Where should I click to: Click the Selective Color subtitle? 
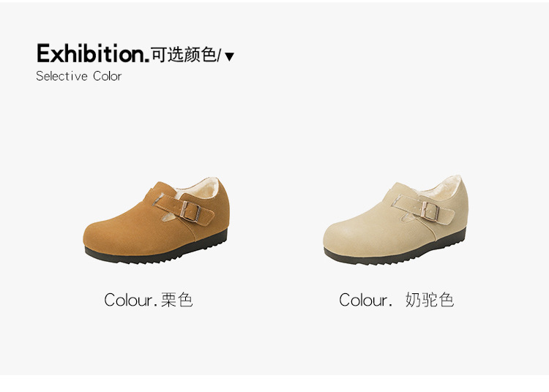[79, 76]
